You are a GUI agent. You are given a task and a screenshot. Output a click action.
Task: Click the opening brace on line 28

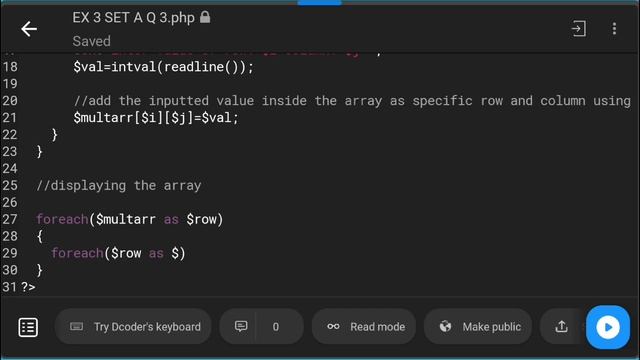pos(40,236)
